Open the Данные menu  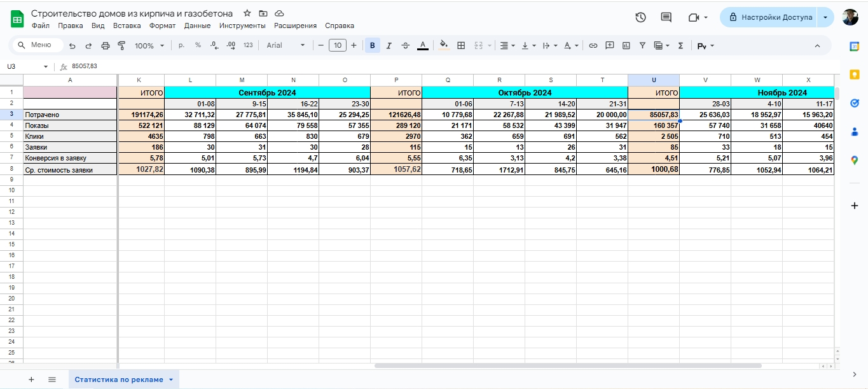[197, 26]
